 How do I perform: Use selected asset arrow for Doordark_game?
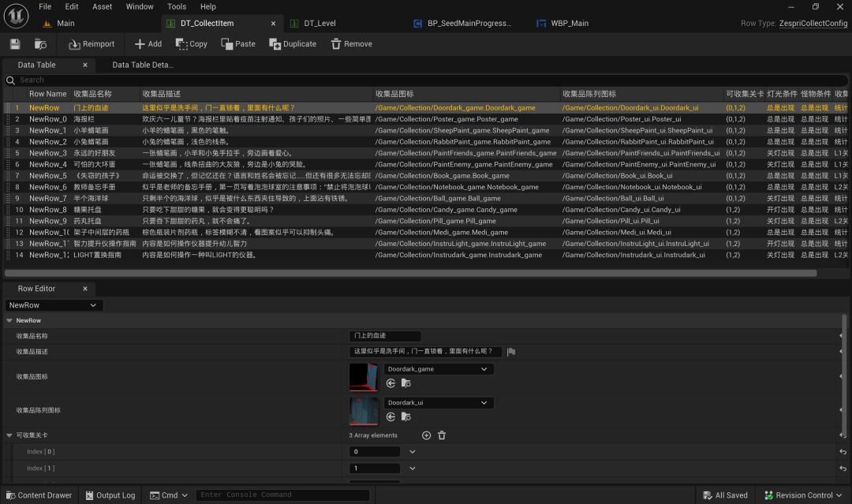coord(390,383)
